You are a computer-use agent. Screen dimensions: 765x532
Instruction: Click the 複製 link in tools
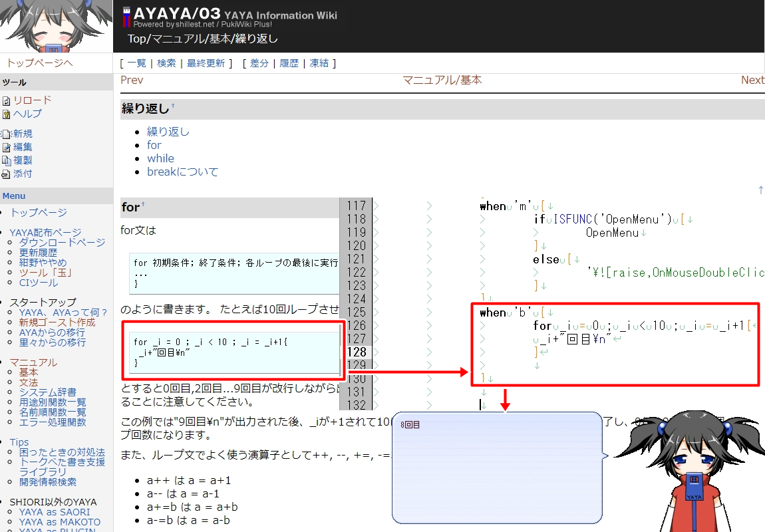tap(23, 160)
